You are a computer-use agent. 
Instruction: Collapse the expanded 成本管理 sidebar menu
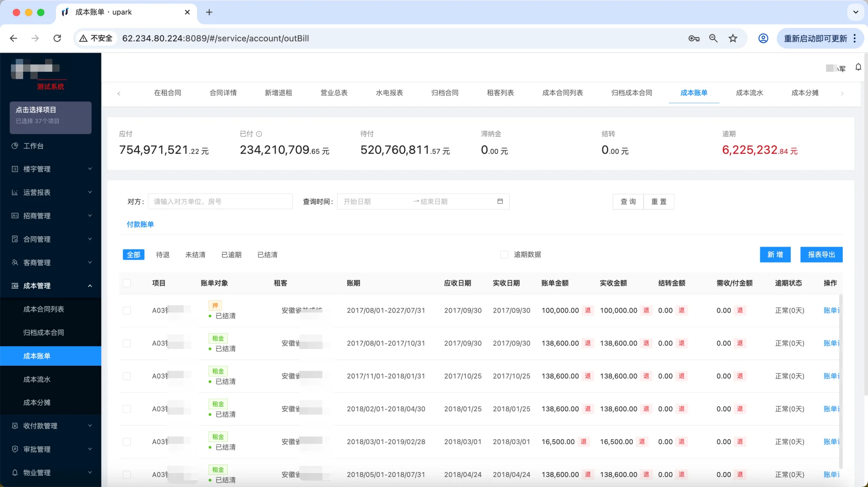click(89, 286)
